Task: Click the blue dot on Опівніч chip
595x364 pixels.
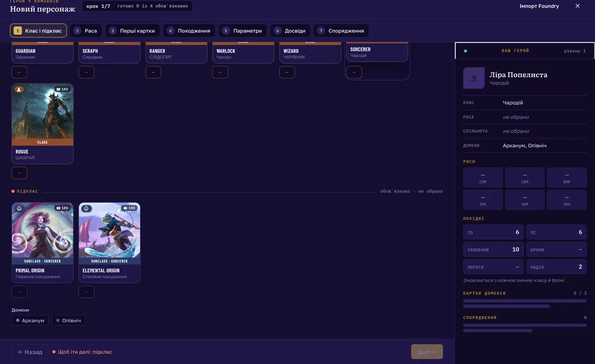Action: (x=58, y=320)
